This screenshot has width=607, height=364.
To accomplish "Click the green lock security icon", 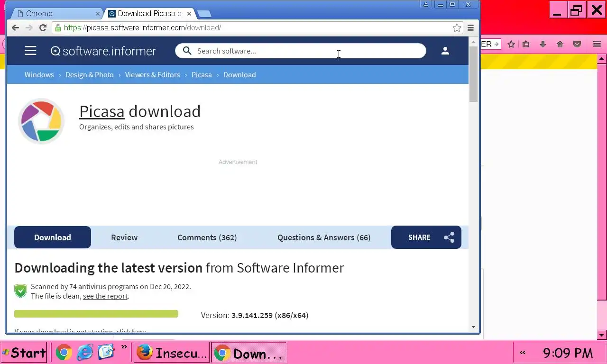I will [x=58, y=28].
